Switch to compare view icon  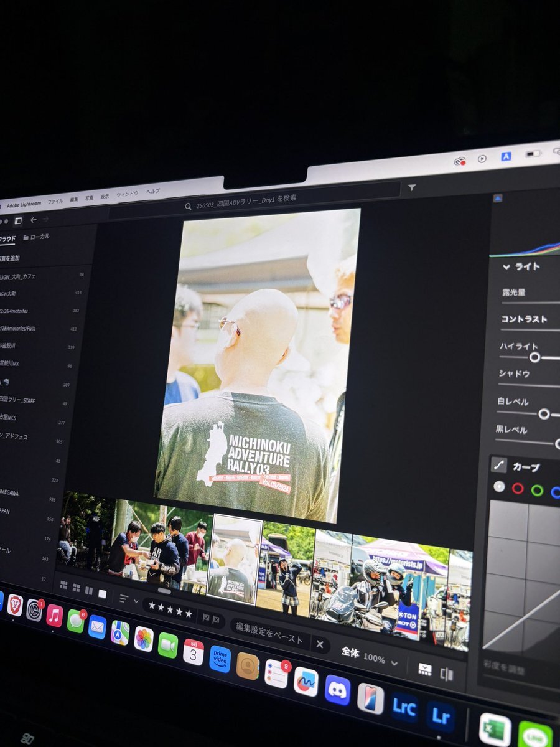(x=89, y=590)
